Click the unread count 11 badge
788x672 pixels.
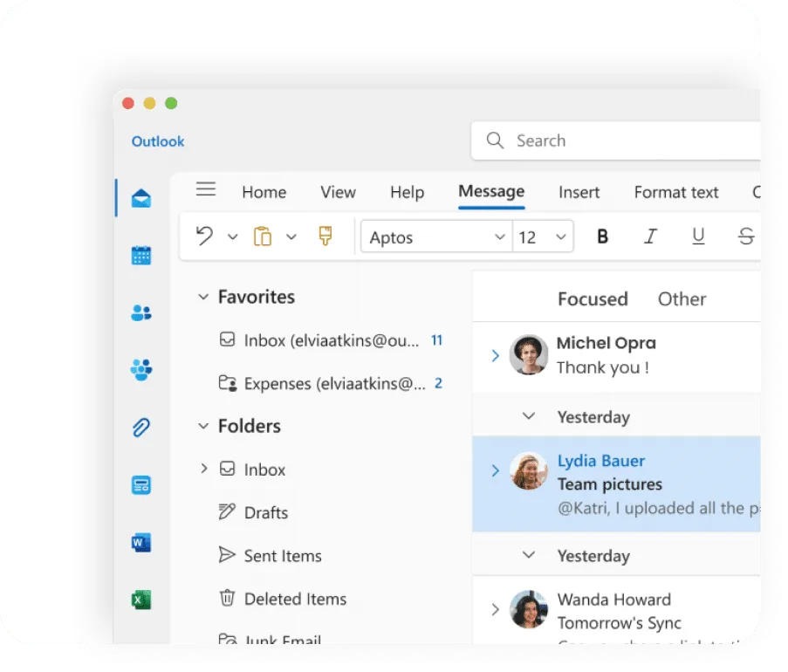[436, 340]
